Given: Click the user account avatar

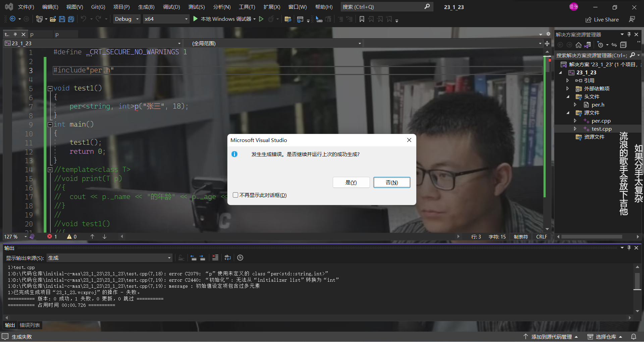Looking at the screenshot, I should 574,7.
